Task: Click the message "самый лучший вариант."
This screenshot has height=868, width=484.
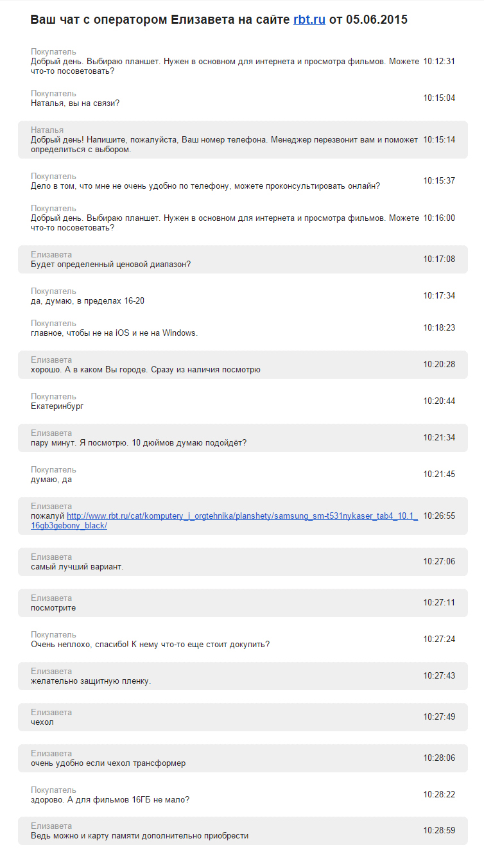Action: 243,562
